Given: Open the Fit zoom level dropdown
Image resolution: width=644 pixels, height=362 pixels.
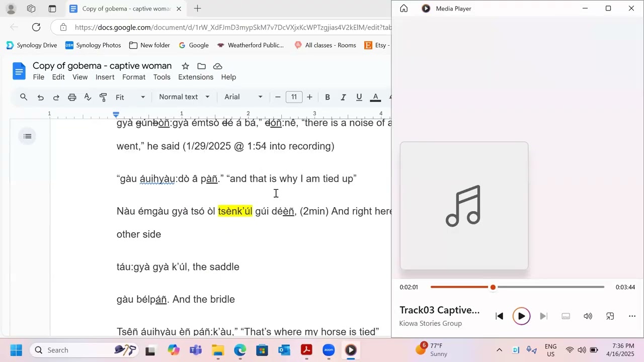Looking at the screenshot, I should pyautogui.click(x=130, y=97).
